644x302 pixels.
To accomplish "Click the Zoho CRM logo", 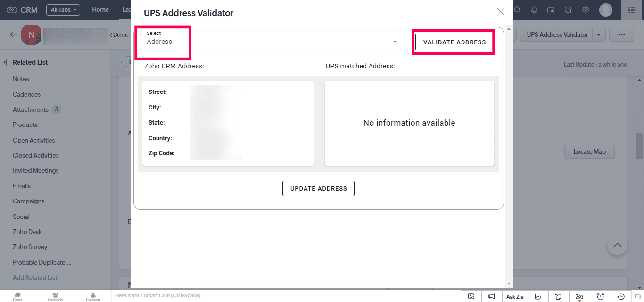I will click(22, 10).
